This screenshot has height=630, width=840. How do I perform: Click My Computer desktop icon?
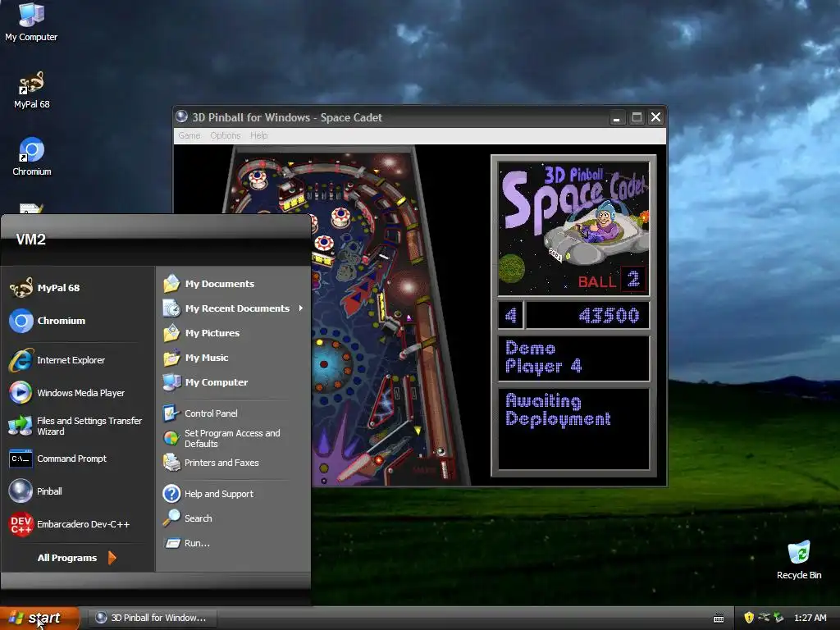coord(31,22)
